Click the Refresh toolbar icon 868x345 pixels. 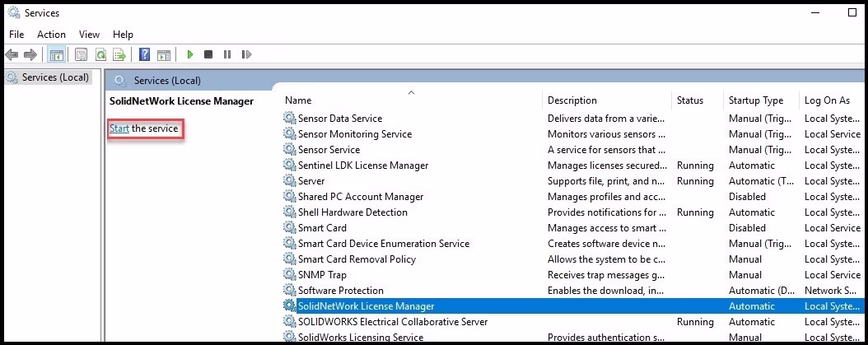(x=100, y=54)
